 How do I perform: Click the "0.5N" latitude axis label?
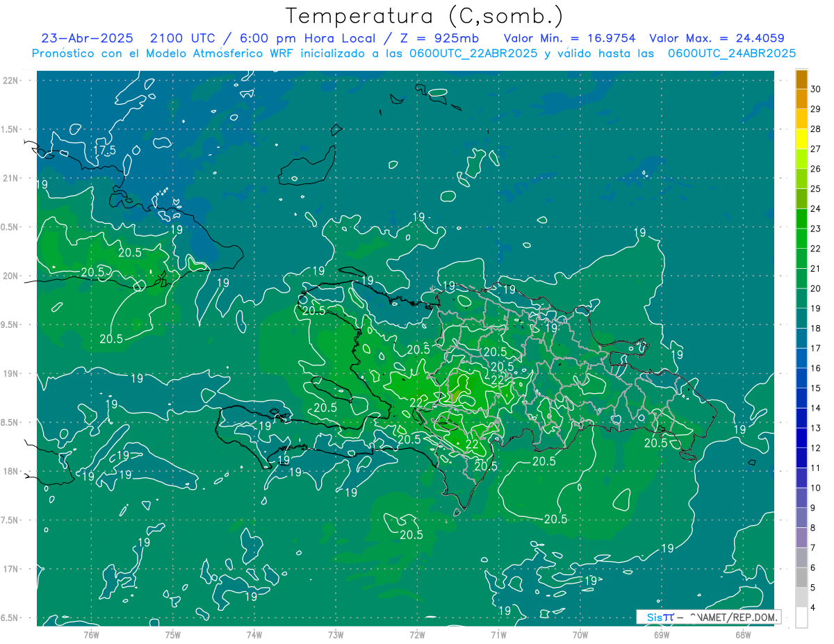point(10,227)
